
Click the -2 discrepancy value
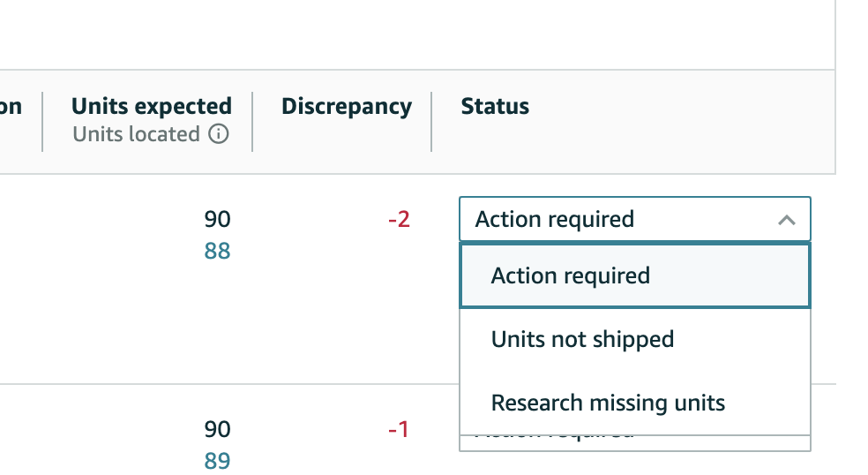pos(399,220)
